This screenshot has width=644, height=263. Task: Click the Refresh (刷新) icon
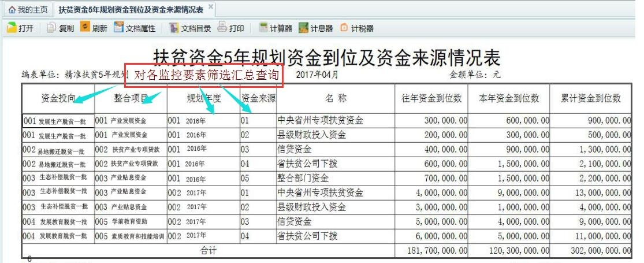(85, 27)
